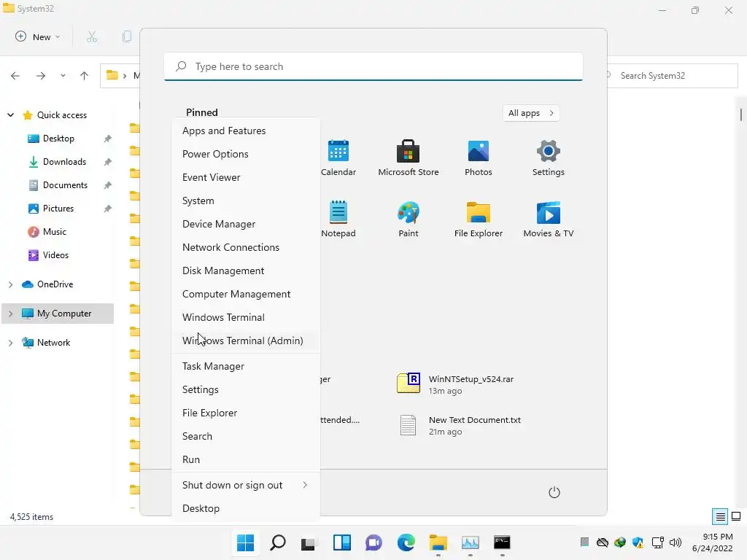Click the Windows Security warning tray icon
Image resolution: width=747 pixels, height=560 pixels.
point(638,542)
